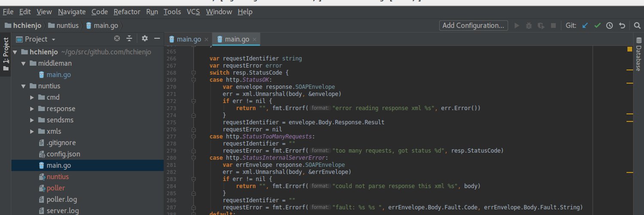
Task: Expand the response folder
Action: (32, 109)
